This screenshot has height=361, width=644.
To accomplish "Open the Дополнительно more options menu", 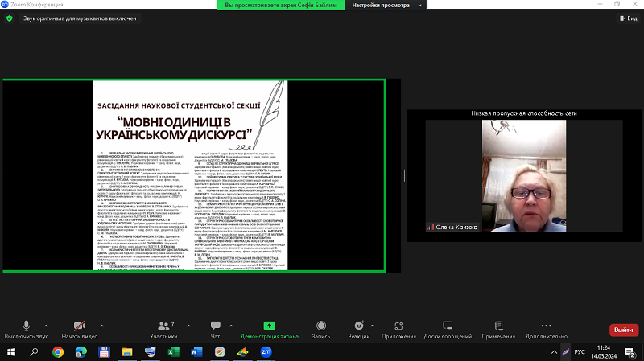I will (x=547, y=328).
